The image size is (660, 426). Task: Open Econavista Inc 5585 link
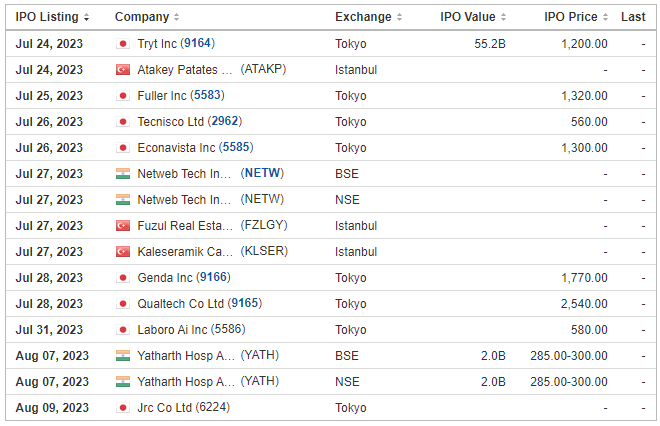[x=236, y=147]
